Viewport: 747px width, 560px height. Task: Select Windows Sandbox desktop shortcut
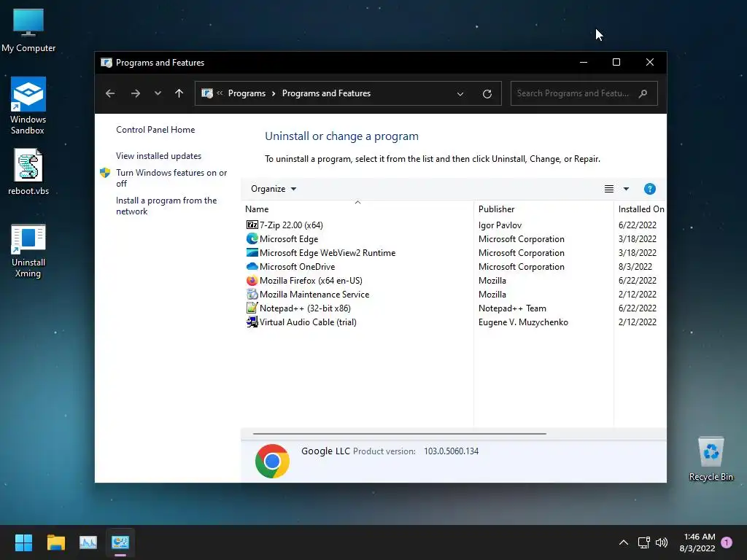(28, 106)
